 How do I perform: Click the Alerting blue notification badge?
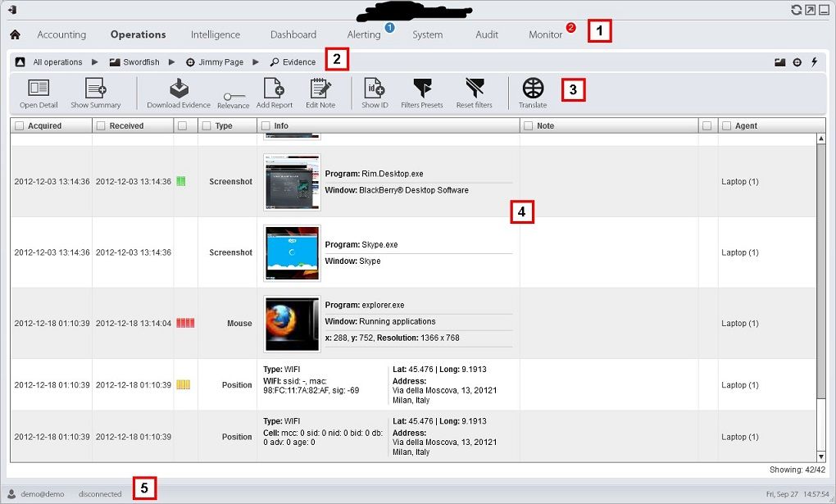390,27
